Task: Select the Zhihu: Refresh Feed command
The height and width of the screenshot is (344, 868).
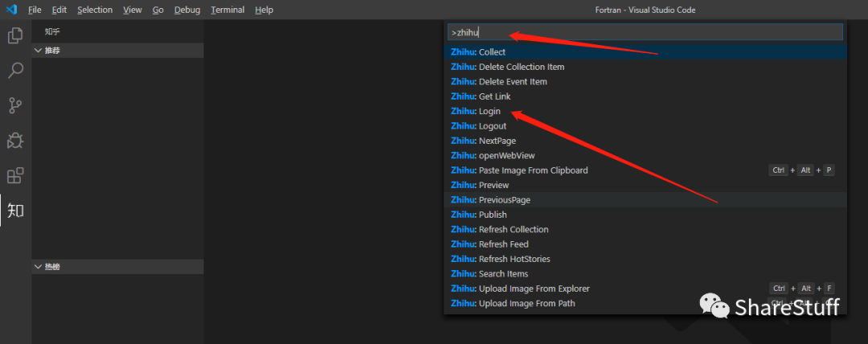Action: 645,244
